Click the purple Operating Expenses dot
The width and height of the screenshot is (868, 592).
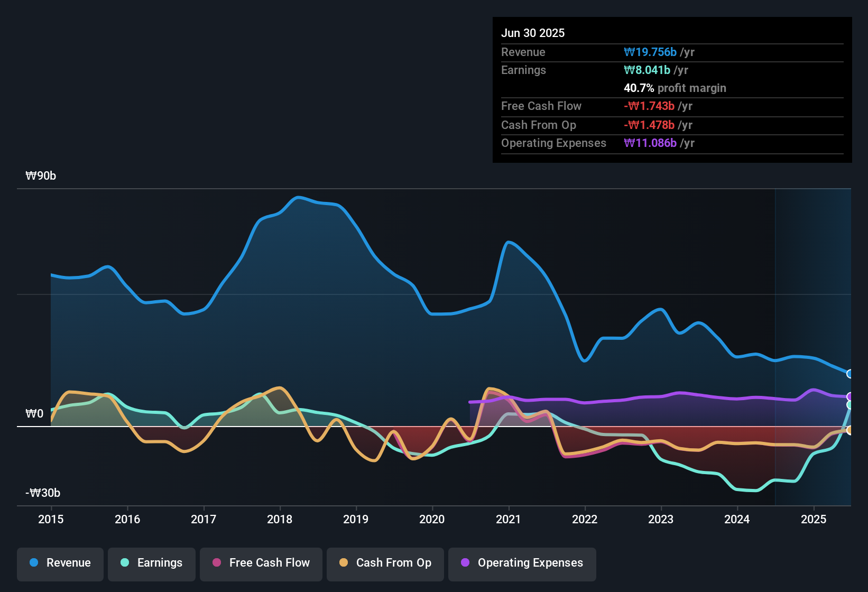coord(465,562)
